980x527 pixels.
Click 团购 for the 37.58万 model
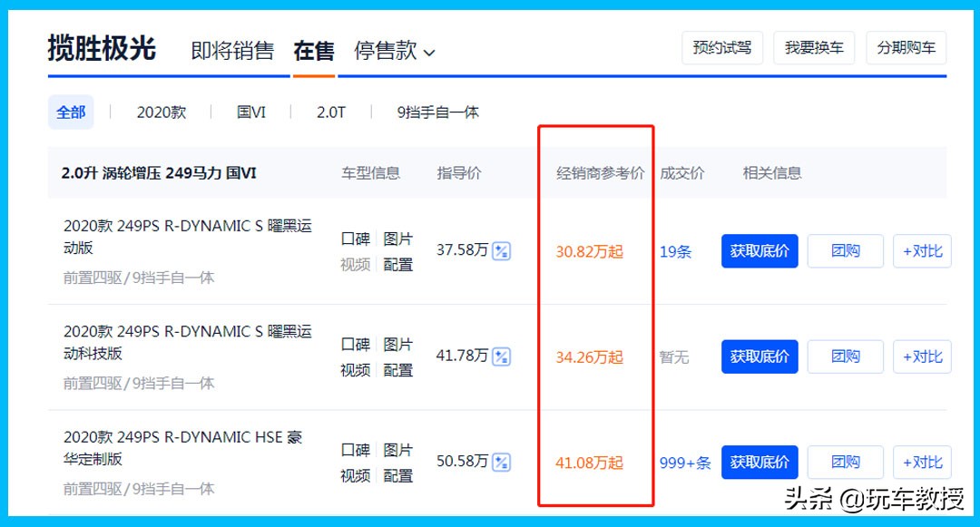point(845,251)
